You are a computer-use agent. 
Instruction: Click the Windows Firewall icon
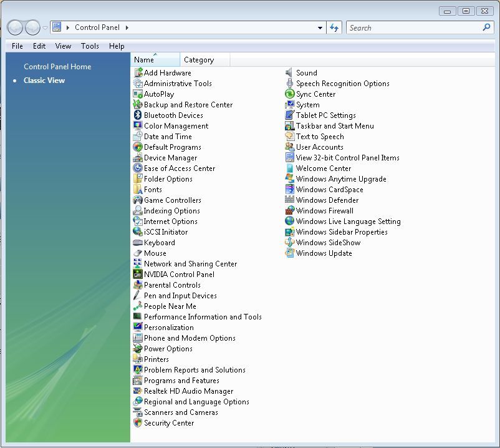pyautogui.click(x=289, y=211)
